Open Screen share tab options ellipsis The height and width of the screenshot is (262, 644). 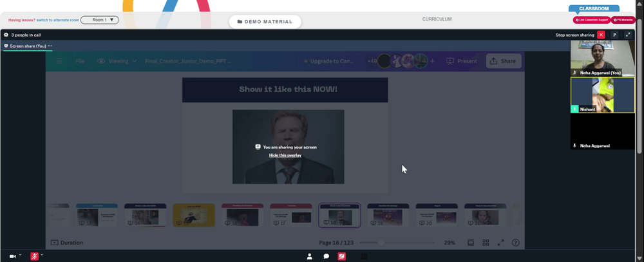click(50, 46)
